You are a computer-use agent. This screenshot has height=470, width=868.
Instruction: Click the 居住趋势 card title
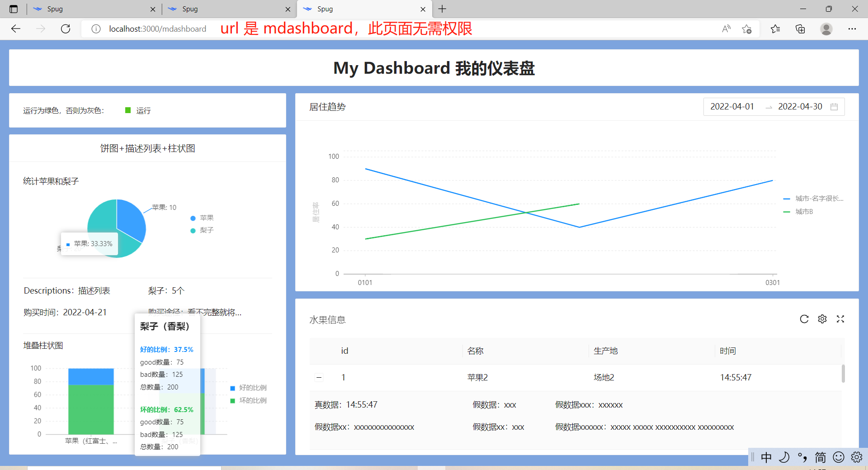327,107
